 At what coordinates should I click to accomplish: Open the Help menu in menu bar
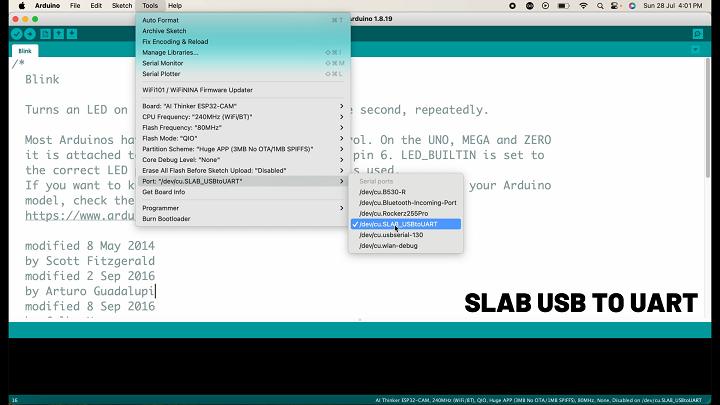175,6
